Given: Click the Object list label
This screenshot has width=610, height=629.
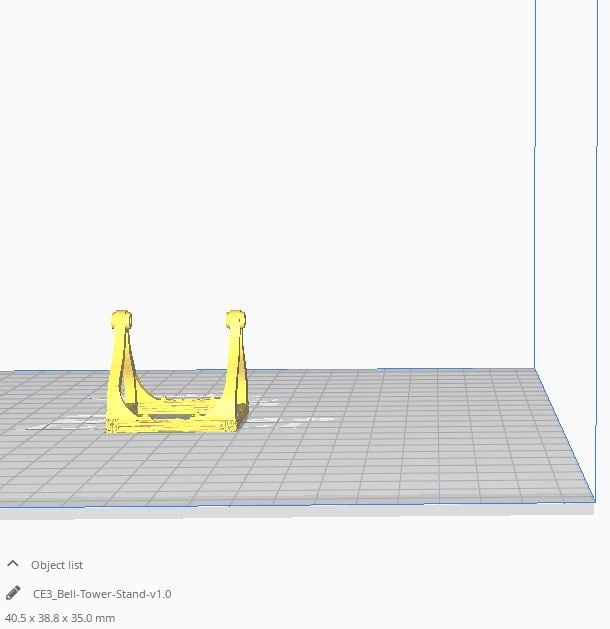Looking at the screenshot, I should click(x=57, y=565).
